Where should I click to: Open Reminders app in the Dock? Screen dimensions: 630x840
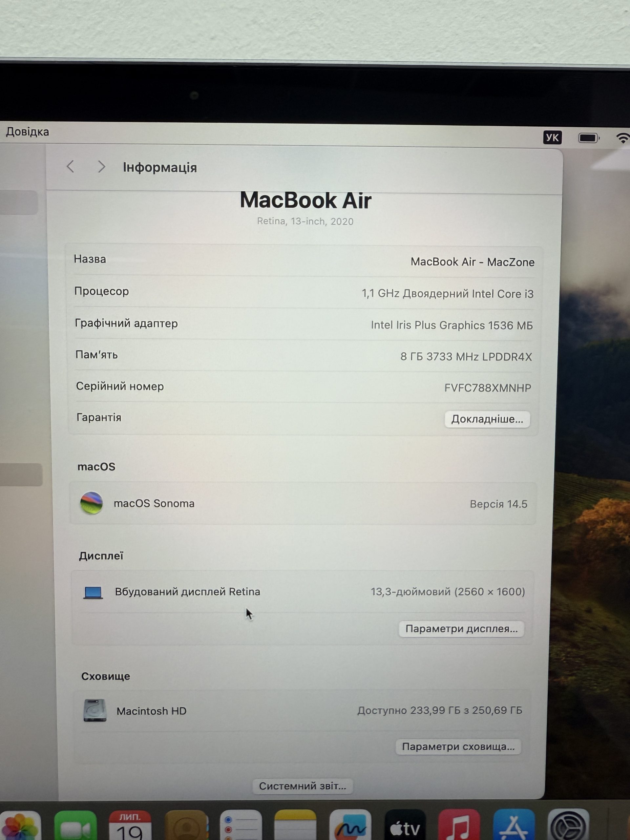click(x=241, y=826)
